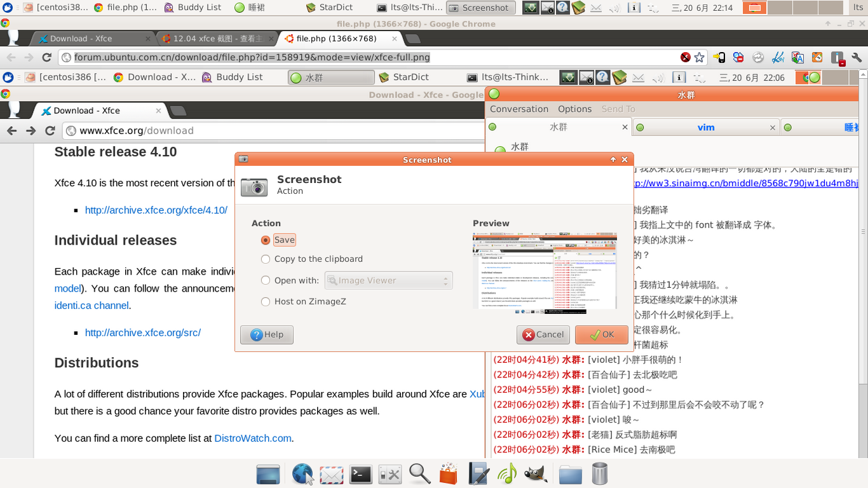The image size is (868, 488).
Task: Close the 水群 conversation tab
Action: [625, 127]
